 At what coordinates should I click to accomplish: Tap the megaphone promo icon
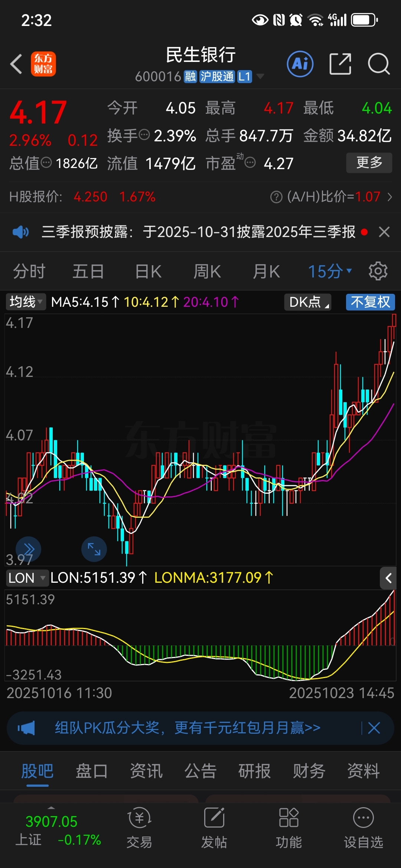pos(26,728)
